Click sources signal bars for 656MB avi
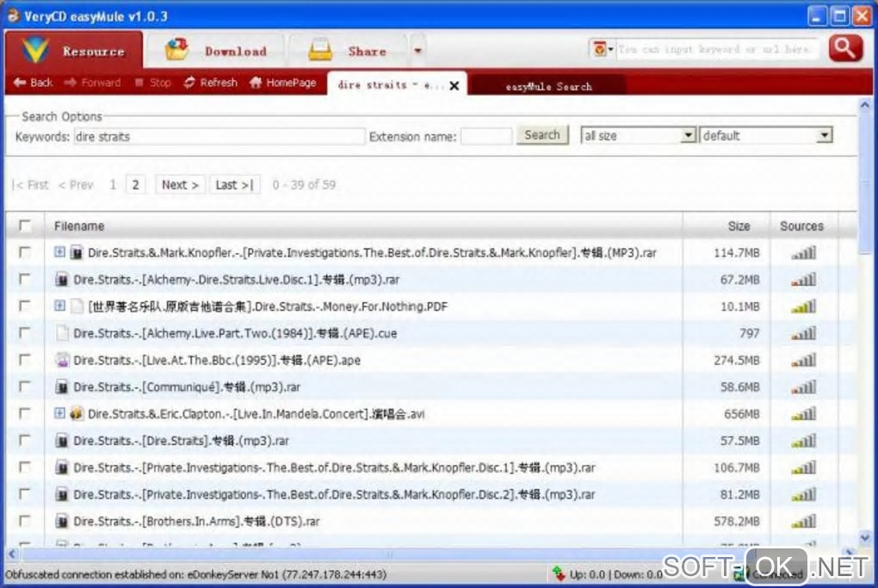The width and height of the screenshot is (878, 588). tap(803, 414)
